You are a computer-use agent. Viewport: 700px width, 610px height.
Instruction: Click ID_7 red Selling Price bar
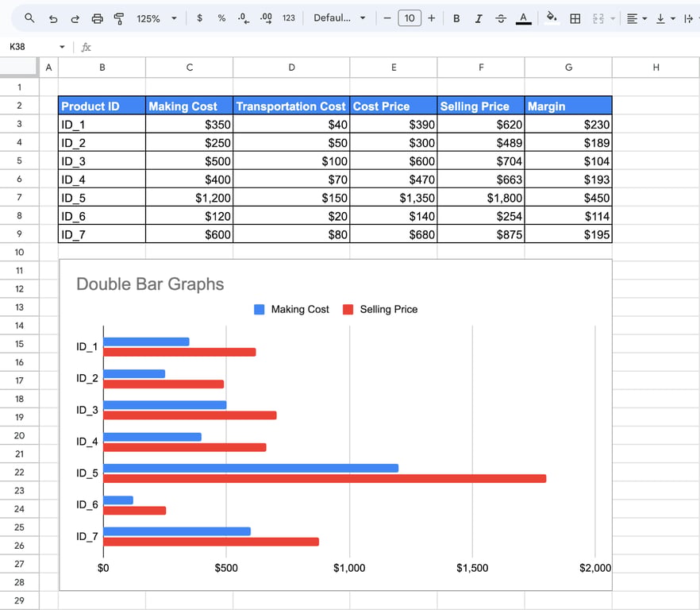pos(211,542)
